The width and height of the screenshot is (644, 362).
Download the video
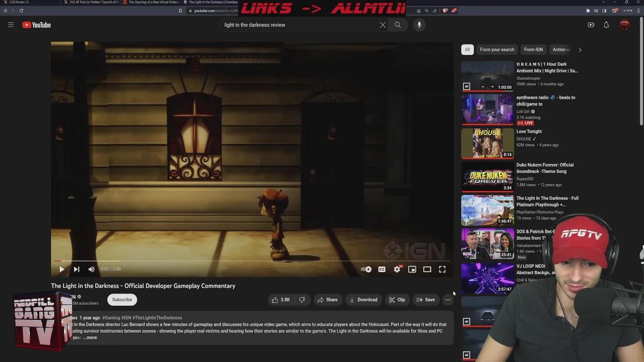tap(363, 300)
